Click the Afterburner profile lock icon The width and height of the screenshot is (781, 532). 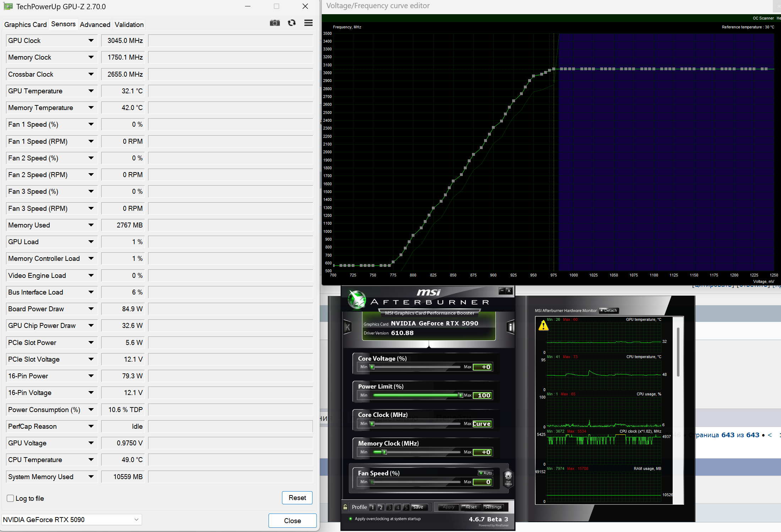pyautogui.click(x=345, y=507)
